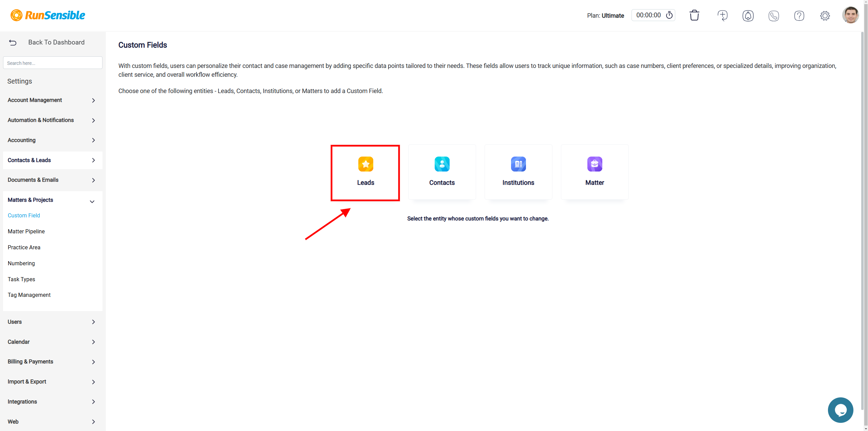The image size is (868, 431).
Task: Click the notifications bell icon
Action: click(747, 16)
